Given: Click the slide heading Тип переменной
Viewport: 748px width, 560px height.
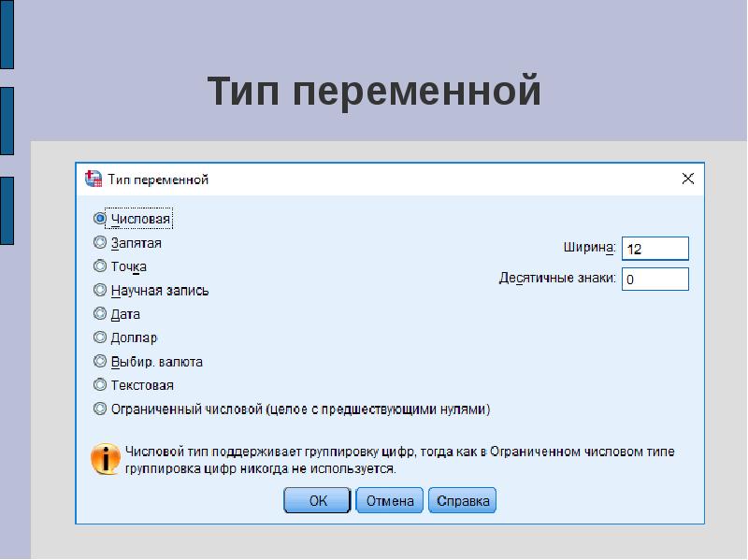Looking at the screenshot, I should coord(374,92).
